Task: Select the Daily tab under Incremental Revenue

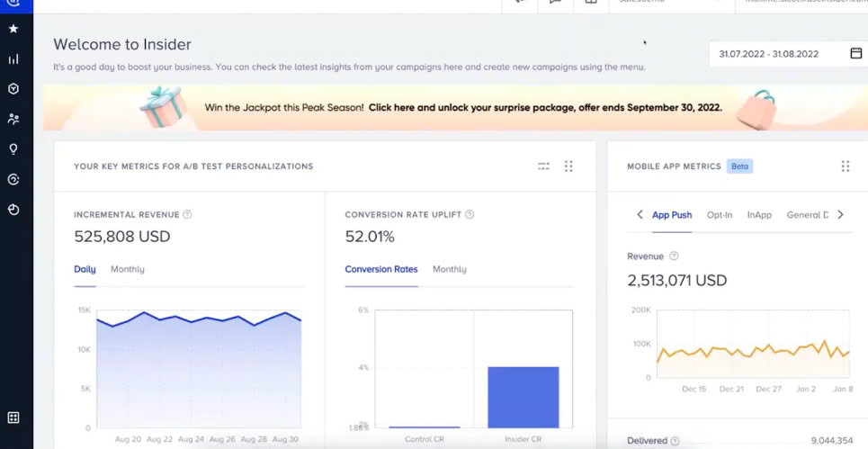Action: point(85,269)
